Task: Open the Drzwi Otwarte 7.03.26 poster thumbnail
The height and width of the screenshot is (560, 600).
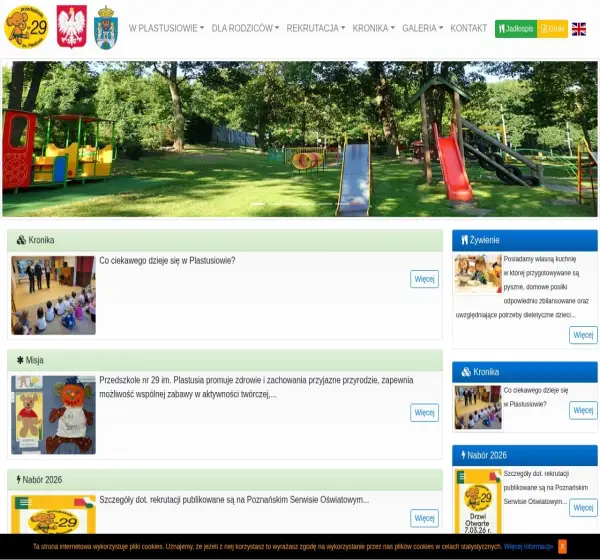Action: [478, 501]
